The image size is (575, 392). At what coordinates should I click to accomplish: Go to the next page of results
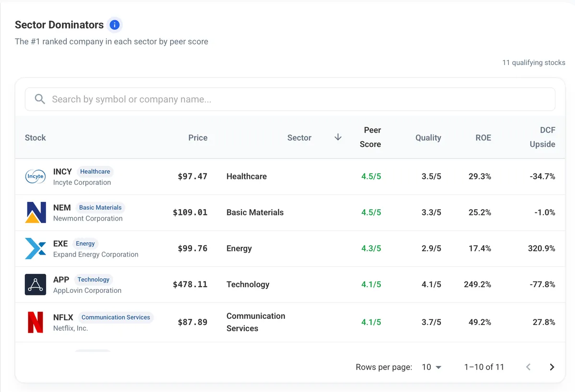[552, 367]
